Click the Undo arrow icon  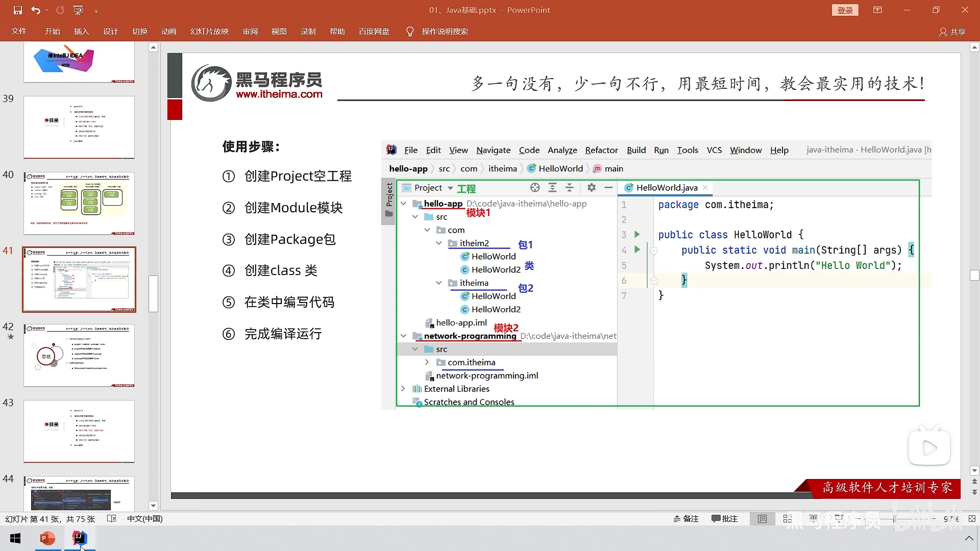click(35, 10)
